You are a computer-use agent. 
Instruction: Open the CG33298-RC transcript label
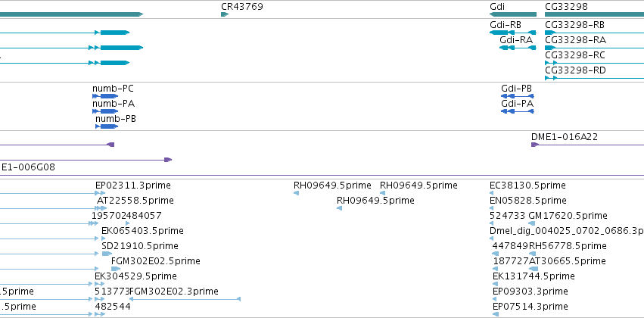575,55
